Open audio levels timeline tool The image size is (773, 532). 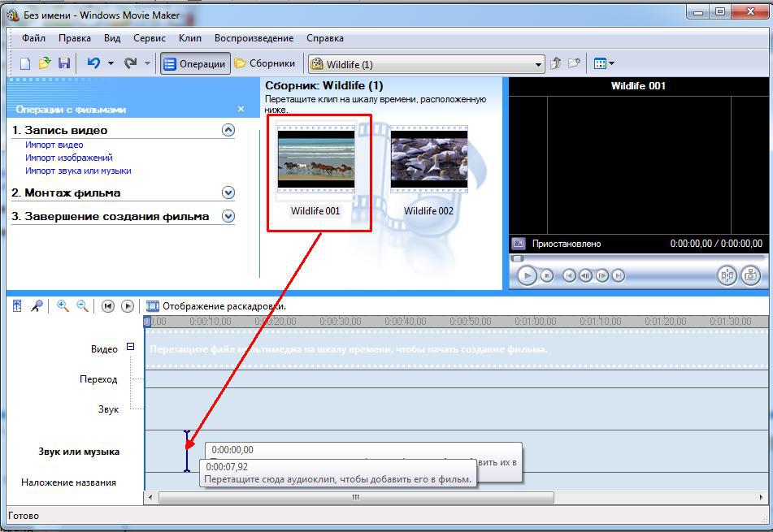pos(17,306)
